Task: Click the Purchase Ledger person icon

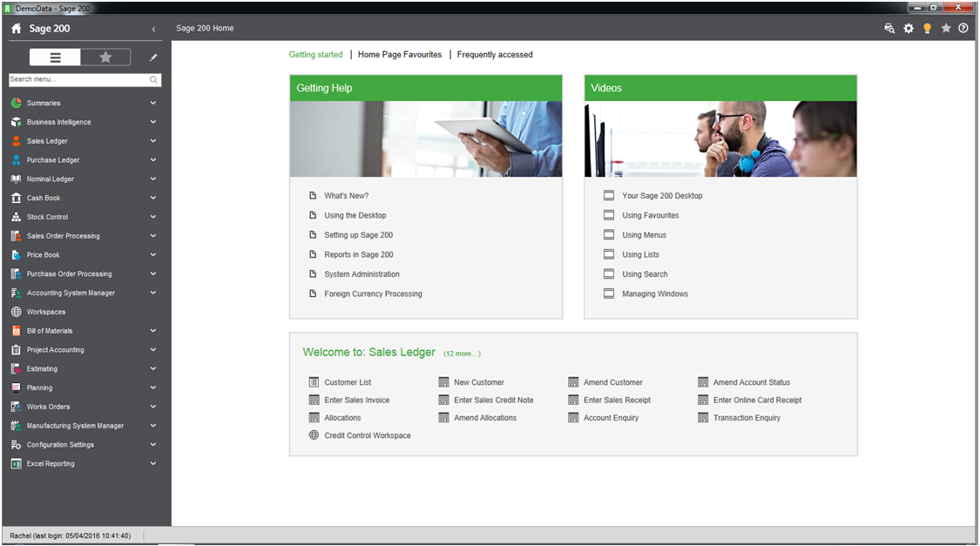Action: [x=17, y=160]
